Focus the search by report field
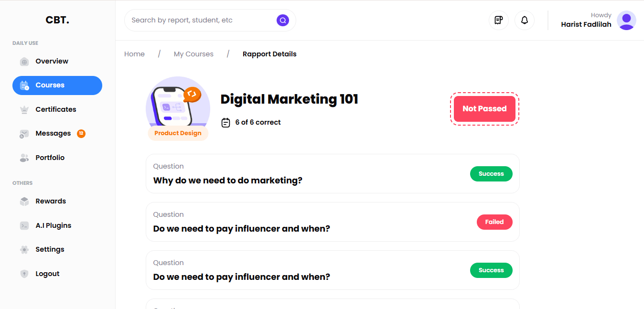This screenshot has height=309, width=644. 201,20
